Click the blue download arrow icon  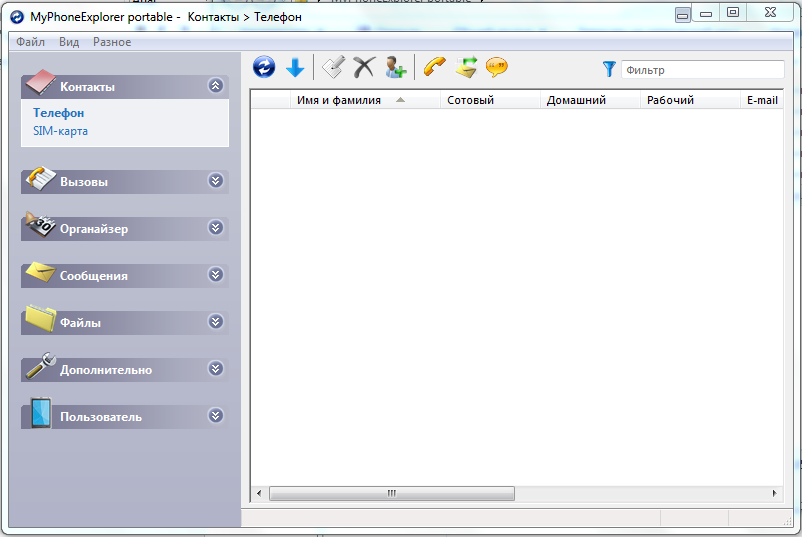pyautogui.click(x=295, y=67)
